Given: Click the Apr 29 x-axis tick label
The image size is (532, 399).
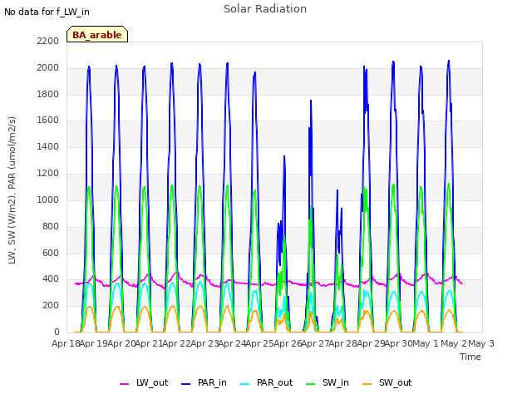Looking at the screenshot, I should point(371,343).
